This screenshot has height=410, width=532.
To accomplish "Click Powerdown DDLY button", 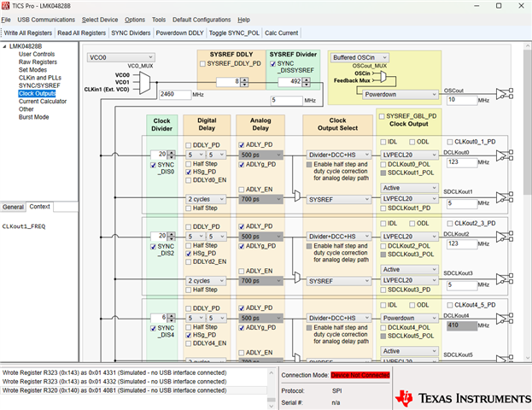I will (180, 33).
